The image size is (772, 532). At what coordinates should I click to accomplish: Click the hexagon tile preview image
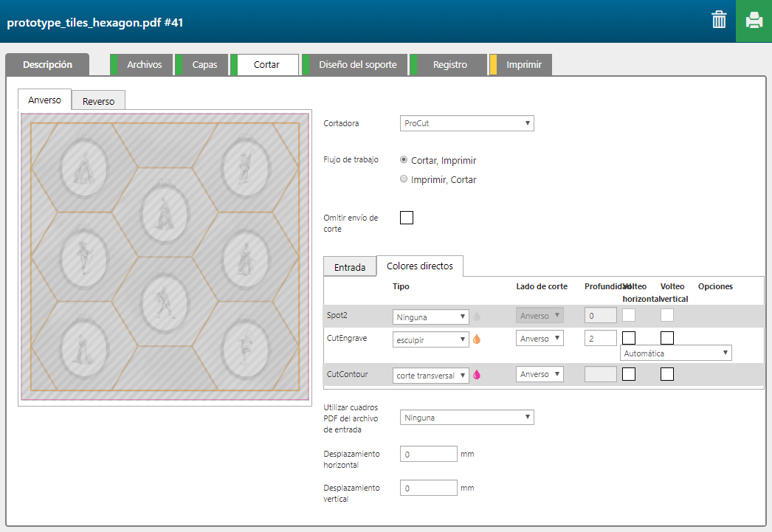coord(165,258)
